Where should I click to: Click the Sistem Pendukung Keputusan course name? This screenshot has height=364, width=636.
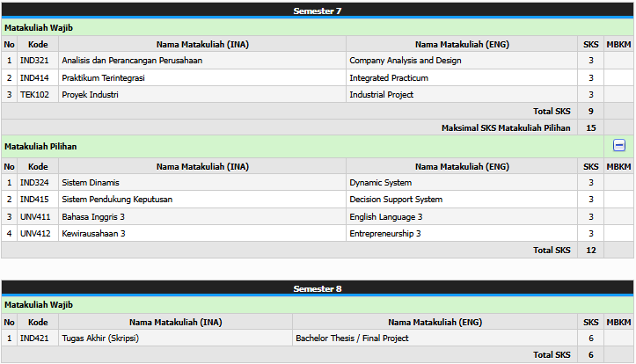pos(117,200)
